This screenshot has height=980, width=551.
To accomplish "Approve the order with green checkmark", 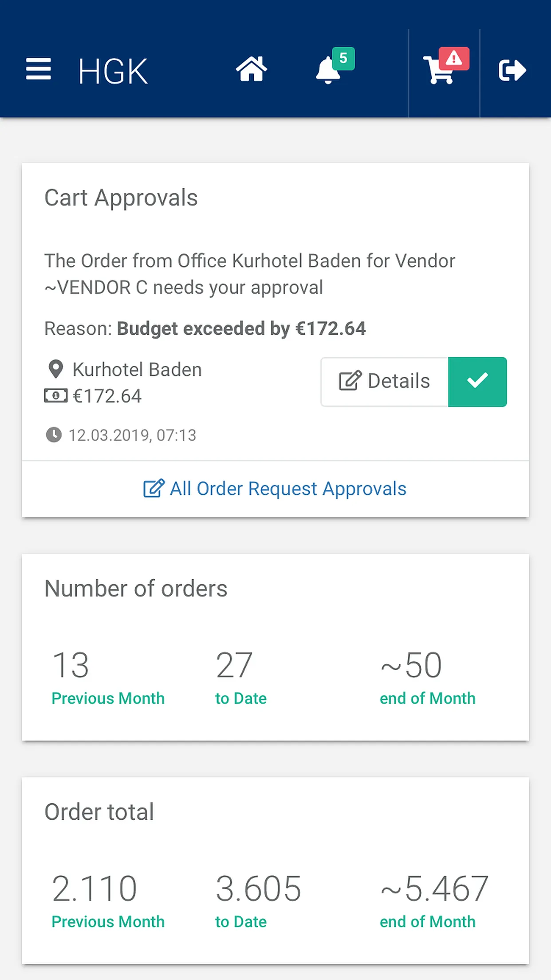I will [477, 382].
